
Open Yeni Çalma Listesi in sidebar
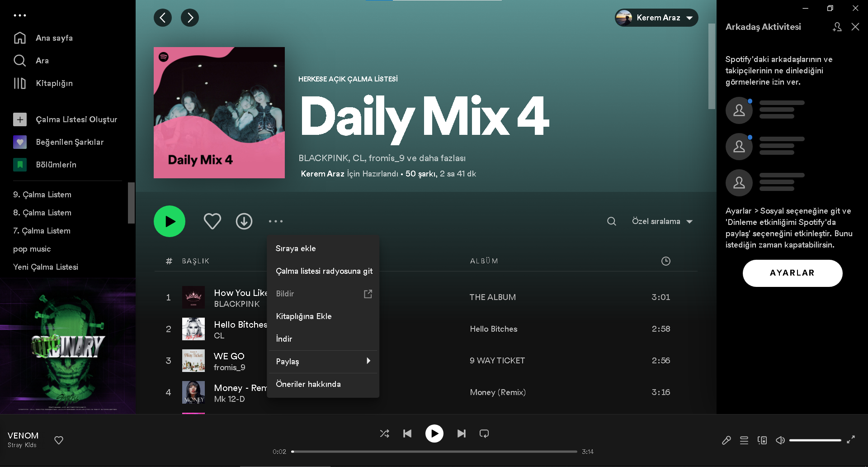coord(46,267)
